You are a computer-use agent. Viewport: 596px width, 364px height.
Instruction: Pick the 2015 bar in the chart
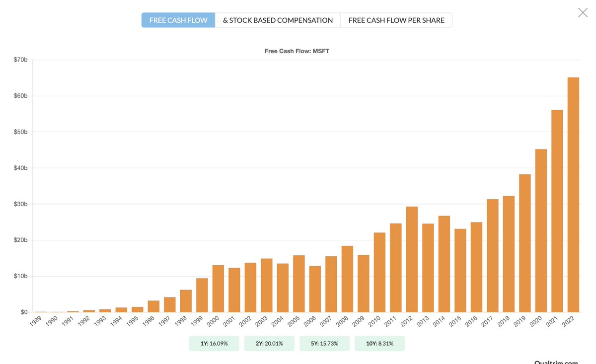[x=460, y=271]
